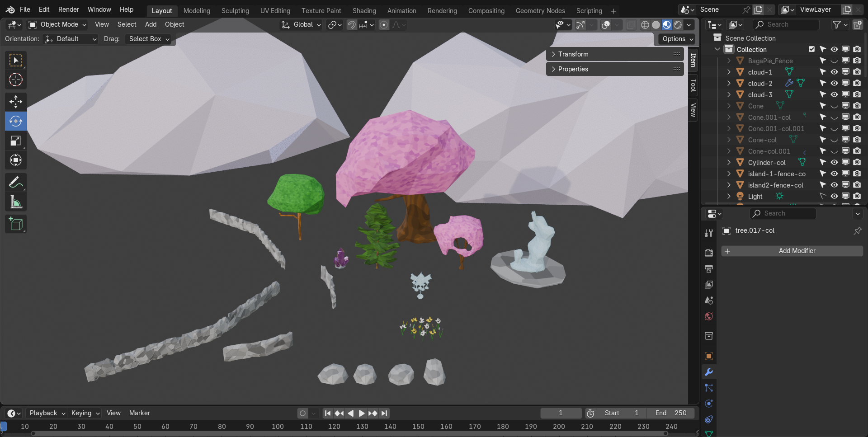Open the Object Mode dropdown
Viewport: 868px width, 437px height.
tap(57, 24)
